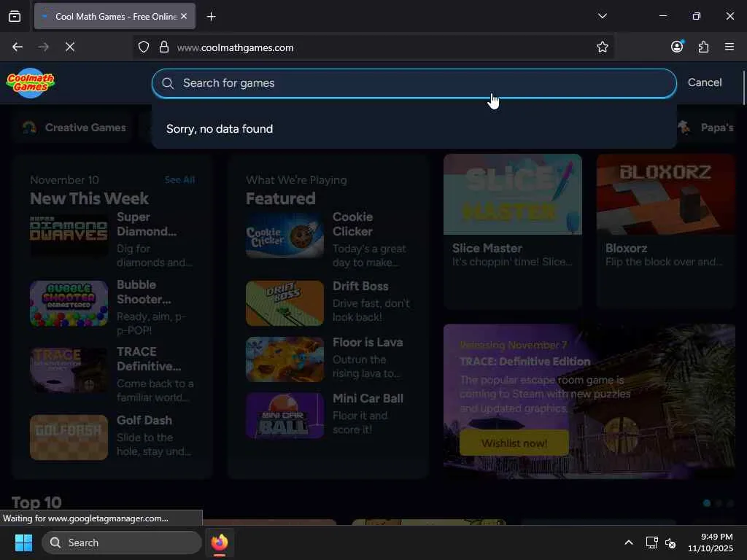This screenshot has width=747, height=560.
Task: Open Mini Car Ball thumbnail
Action: click(285, 416)
